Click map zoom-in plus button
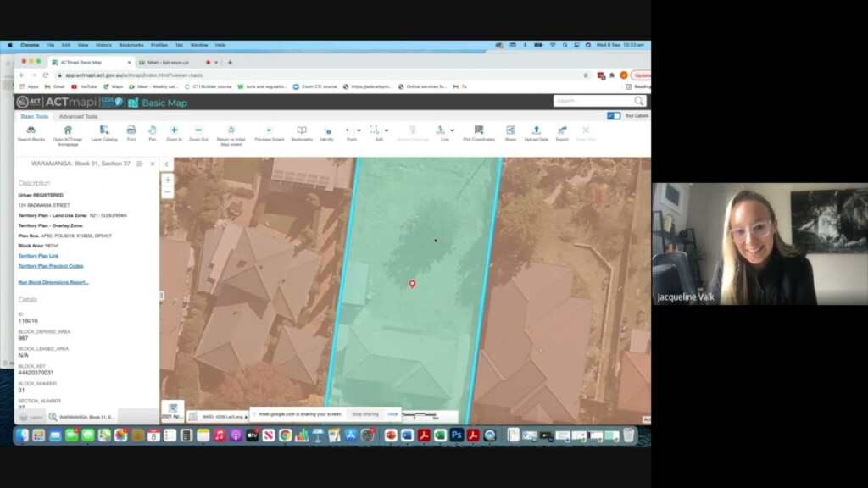 pyautogui.click(x=168, y=180)
